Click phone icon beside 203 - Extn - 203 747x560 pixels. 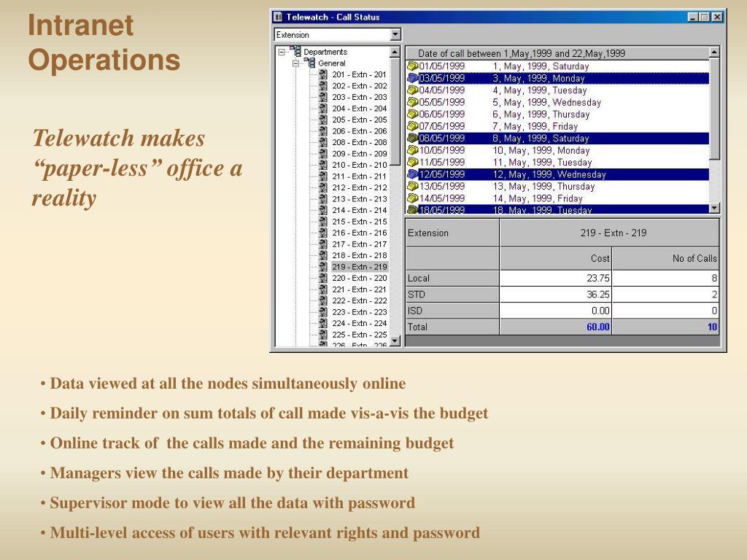[323, 97]
